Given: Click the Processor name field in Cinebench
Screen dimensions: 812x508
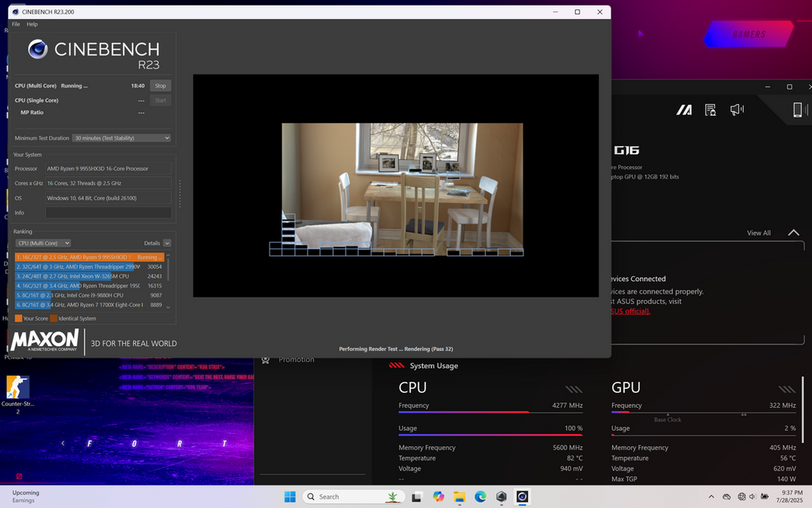Looking at the screenshot, I should click(x=108, y=168).
